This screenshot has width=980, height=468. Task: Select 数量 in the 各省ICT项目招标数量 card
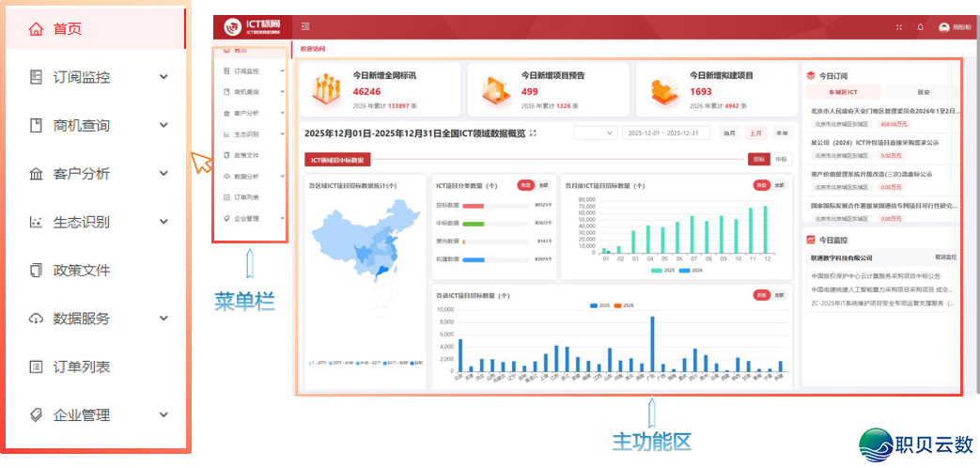pos(761,295)
